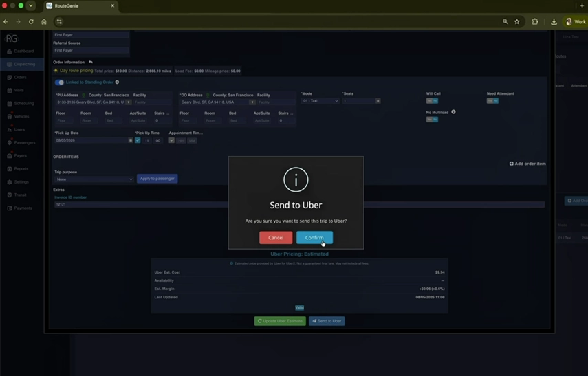
Task: Click Add order item link
Action: tap(527, 164)
